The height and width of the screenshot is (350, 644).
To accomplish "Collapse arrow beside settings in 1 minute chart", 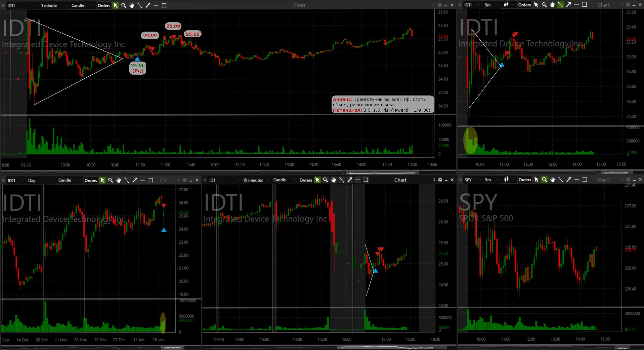I will click(x=434, y=5).
